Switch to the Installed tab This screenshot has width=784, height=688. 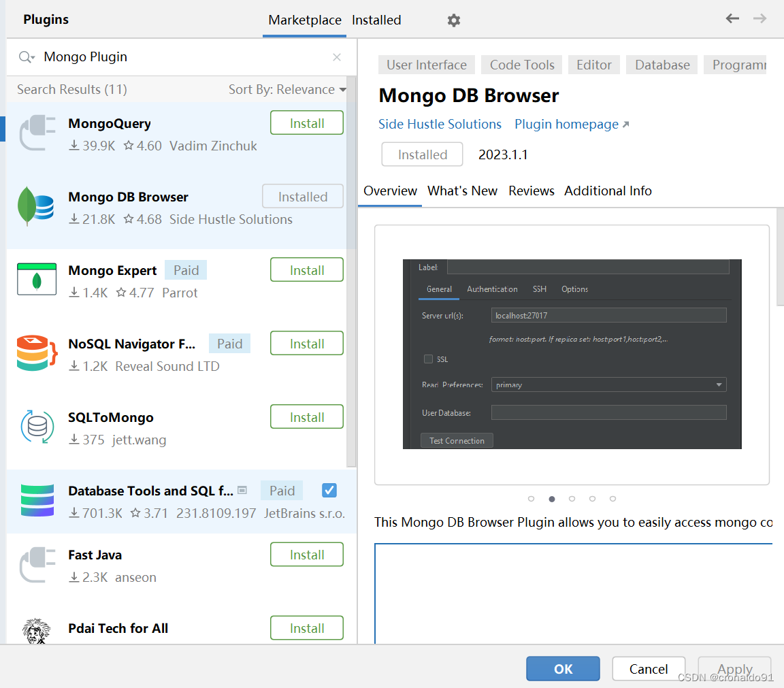(x=376, y=20)
